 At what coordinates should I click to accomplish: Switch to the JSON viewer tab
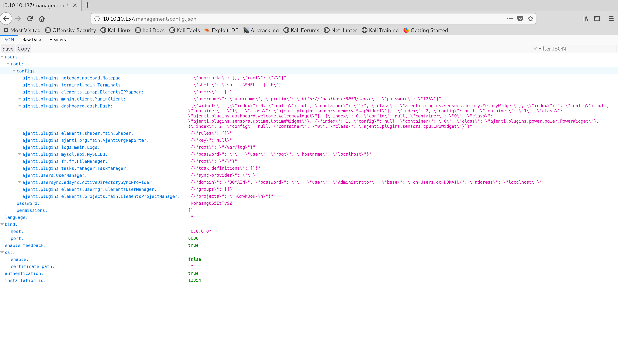[8, 39]
